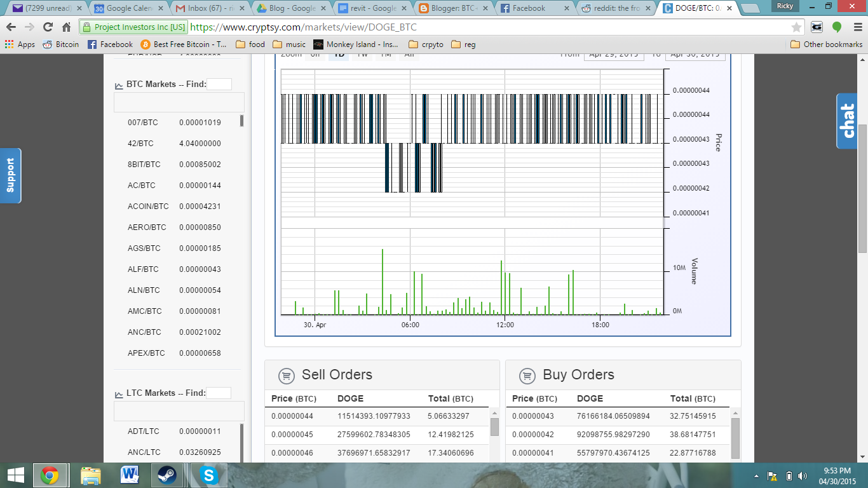Launch Skype from the taskbar
Image resolution: width=868 pixels, height=488 pixels.
pos(208,475)
